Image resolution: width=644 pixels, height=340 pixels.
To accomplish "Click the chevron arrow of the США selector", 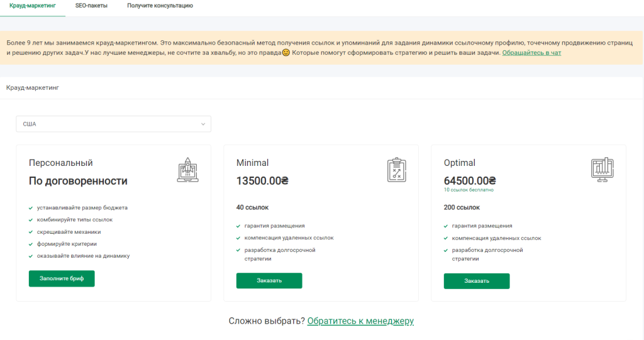I will [203, 124].
